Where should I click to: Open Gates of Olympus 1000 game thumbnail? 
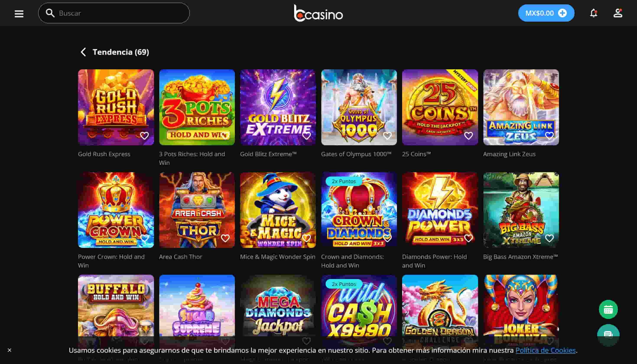tap(359, 107)
